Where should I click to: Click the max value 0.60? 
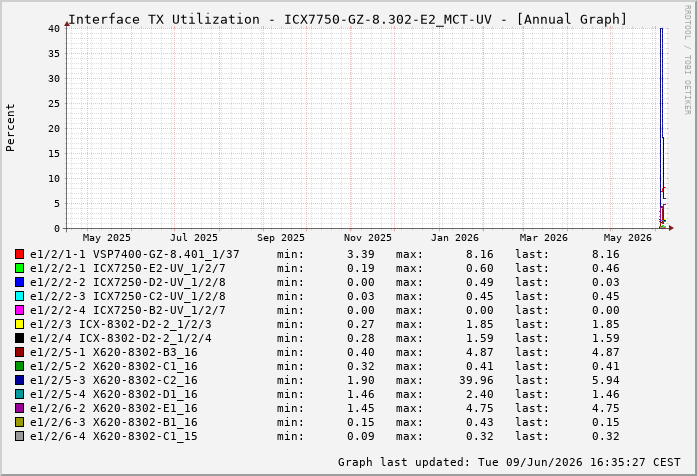pyautogui.click(x=480, y=268)
